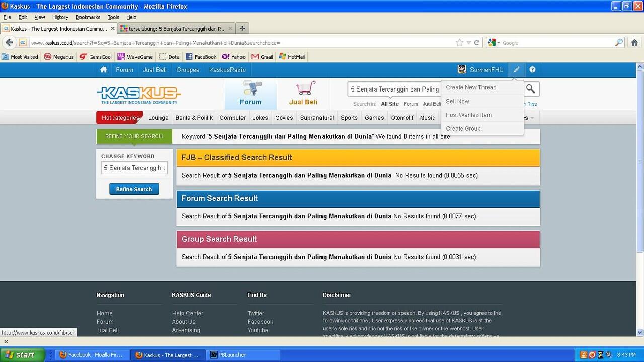Image resolution: width=644 pixels, height=362 pixels.
Task: Open Supranatural category link
Action: click(316, 118)
